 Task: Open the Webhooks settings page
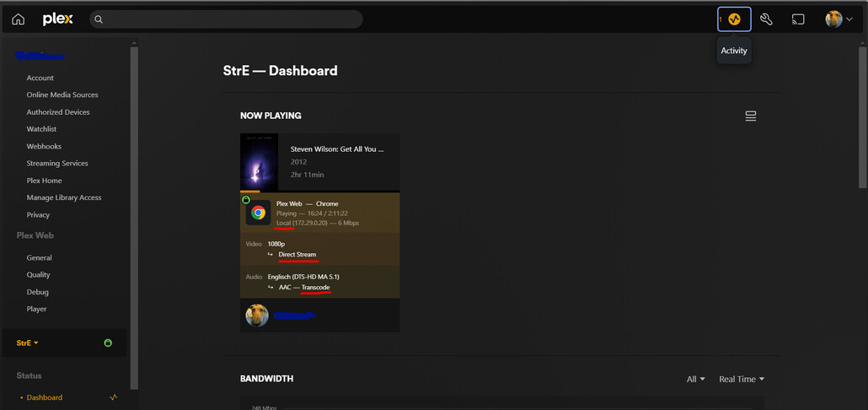pos(44,146)
